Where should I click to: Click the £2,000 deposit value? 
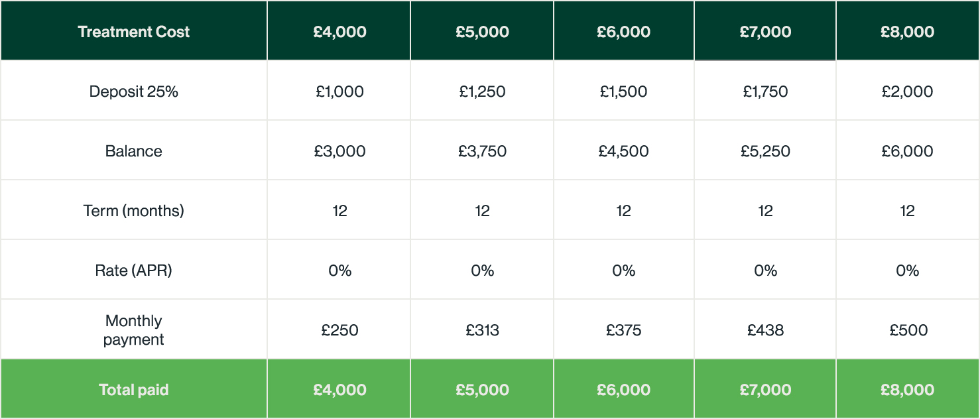pyautogui.click(x=908, y=91)
